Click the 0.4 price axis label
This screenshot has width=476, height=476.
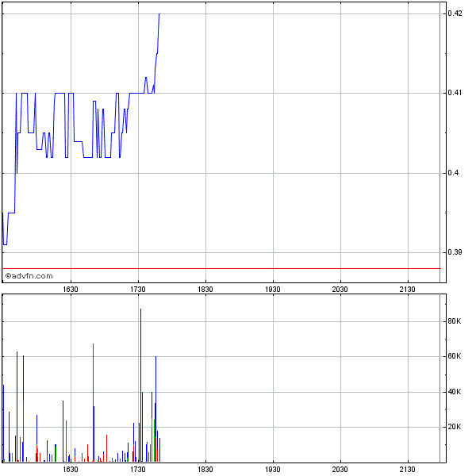(452, 173)
